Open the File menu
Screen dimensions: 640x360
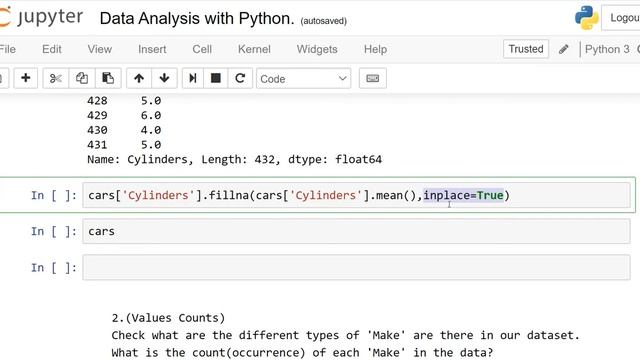pyautogui.click(x=8, y=49)
